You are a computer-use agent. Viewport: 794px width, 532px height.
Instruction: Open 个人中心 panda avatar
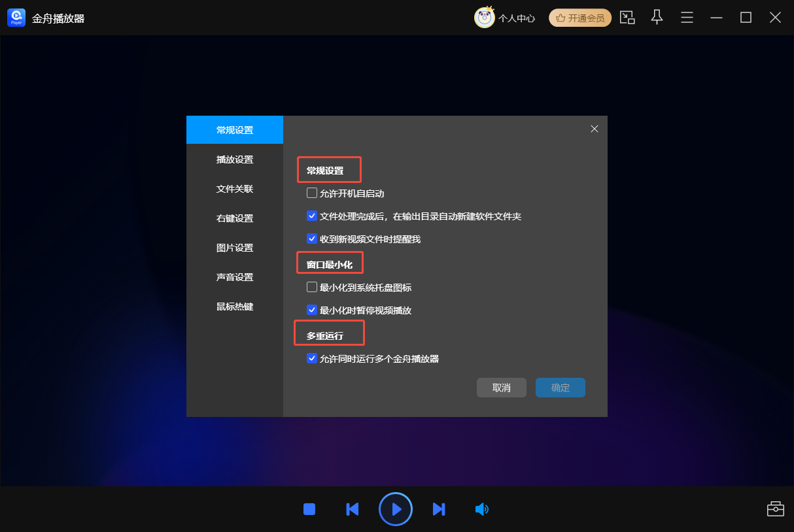pos(485,18)
